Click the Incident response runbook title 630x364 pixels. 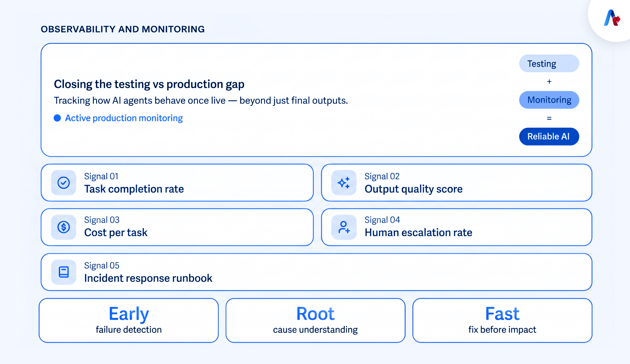148,278
